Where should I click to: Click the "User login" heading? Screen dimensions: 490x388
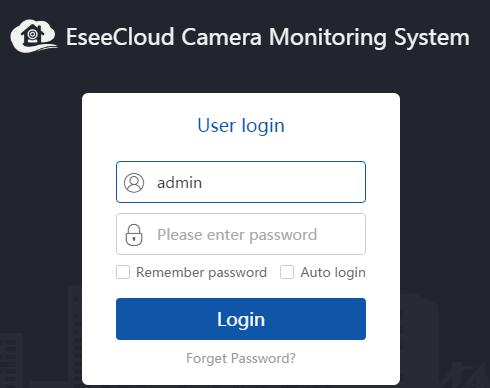pyautogui.click(x=241, y=126)
